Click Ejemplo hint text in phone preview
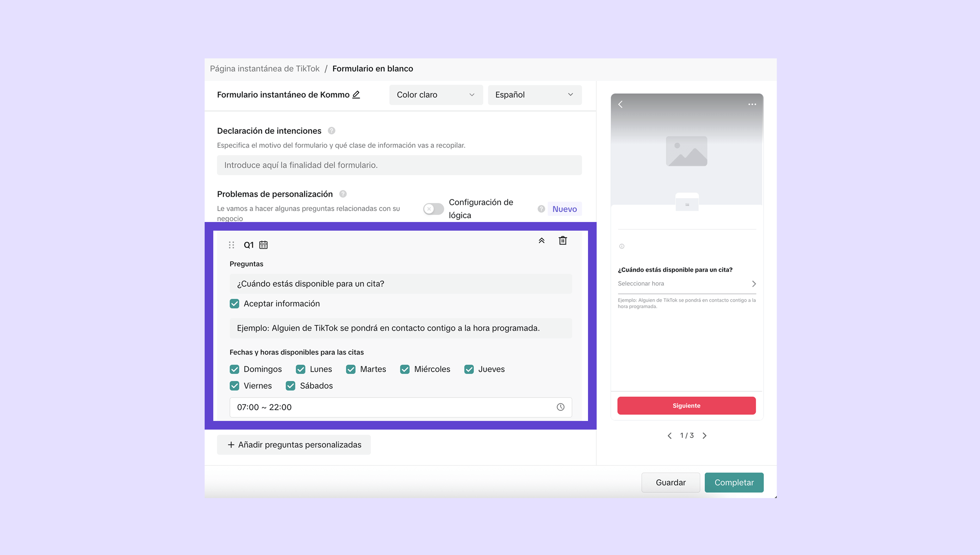980x555 pixels. pyautogui.click(x=687, y=303)
